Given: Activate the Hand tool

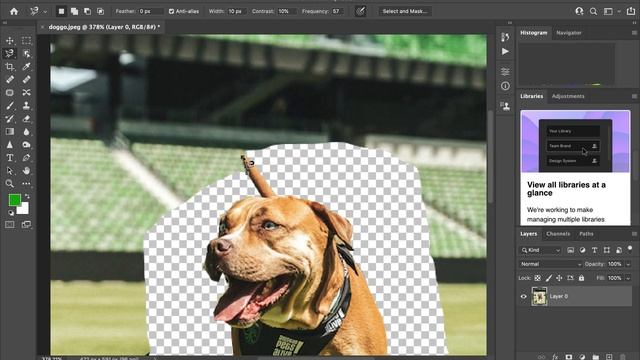Looking at the screenshot, I should (27, 171).
